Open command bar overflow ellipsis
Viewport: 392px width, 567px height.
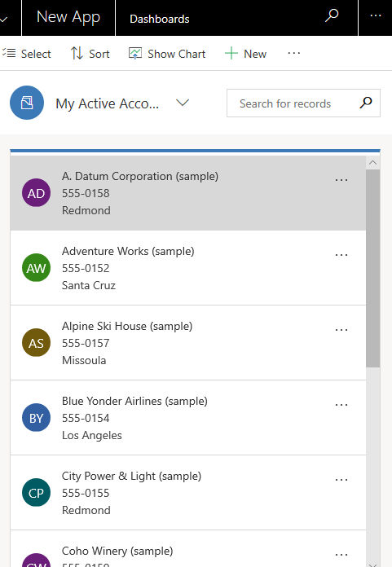pyautogui.click(x=294, y=53)
